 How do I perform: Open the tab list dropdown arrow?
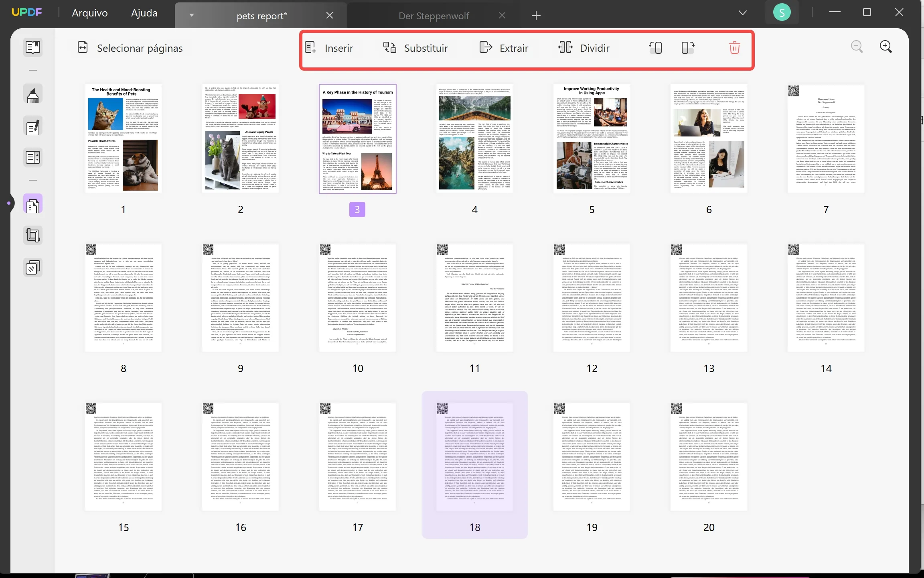pos(191,15)
